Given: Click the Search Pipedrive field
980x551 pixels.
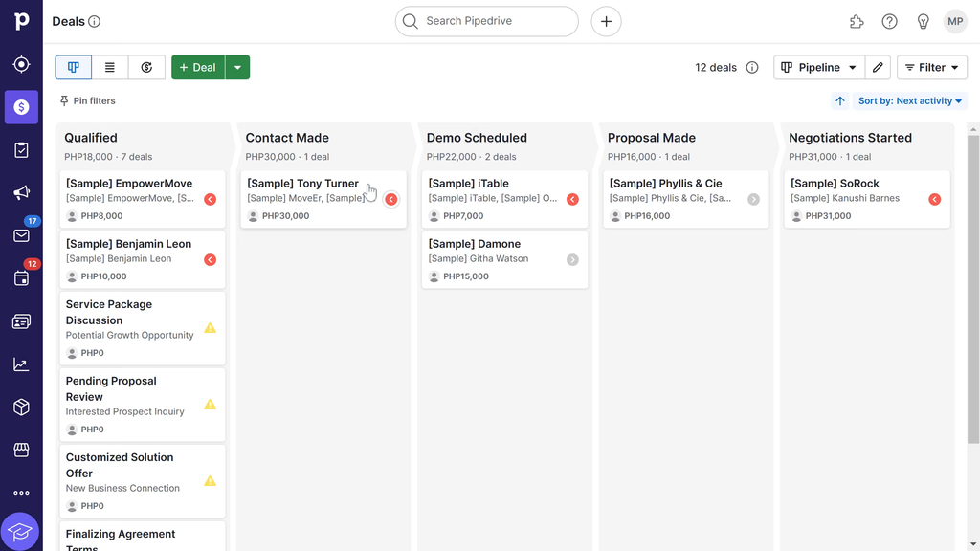Looking at the screenshot, I should [x=486, y=21].
